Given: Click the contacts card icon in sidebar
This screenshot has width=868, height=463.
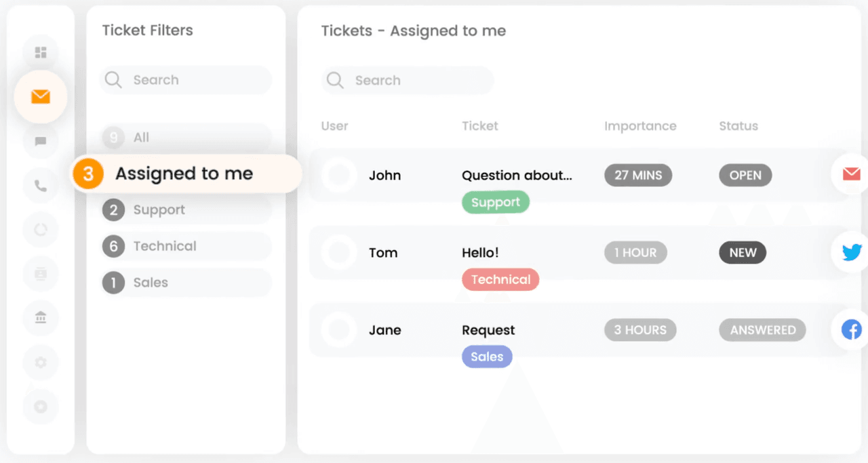Looking at the screenshot, I should tap(41, 274).
